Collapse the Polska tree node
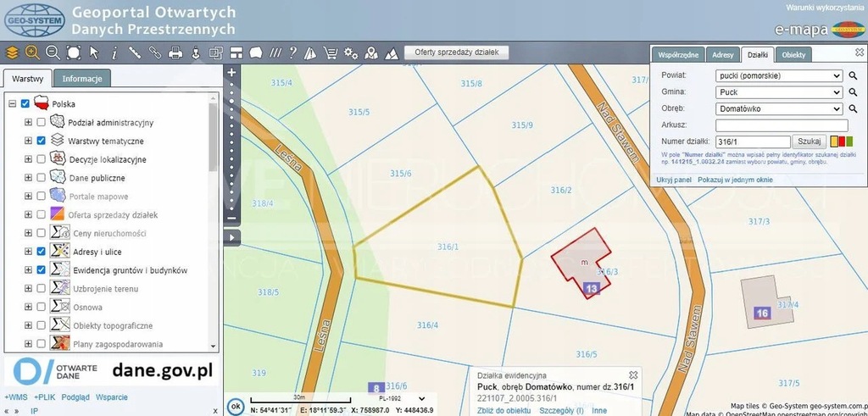Viewport: 868px width, 416px height. (x=12, y=103)
